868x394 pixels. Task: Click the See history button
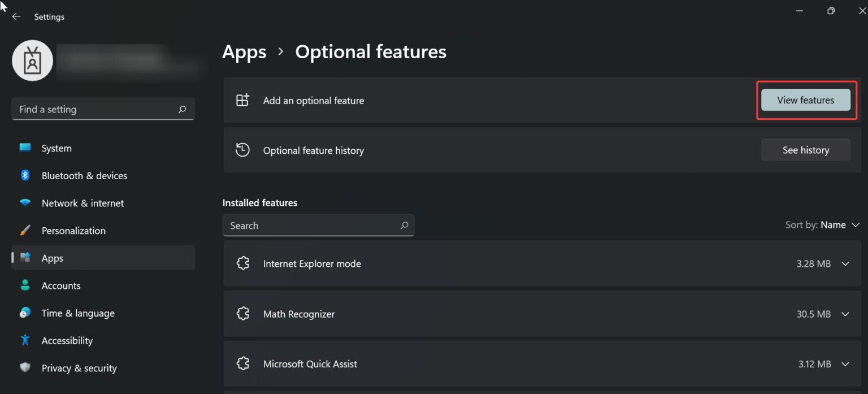pyautogui.click(x=805, y=150)
